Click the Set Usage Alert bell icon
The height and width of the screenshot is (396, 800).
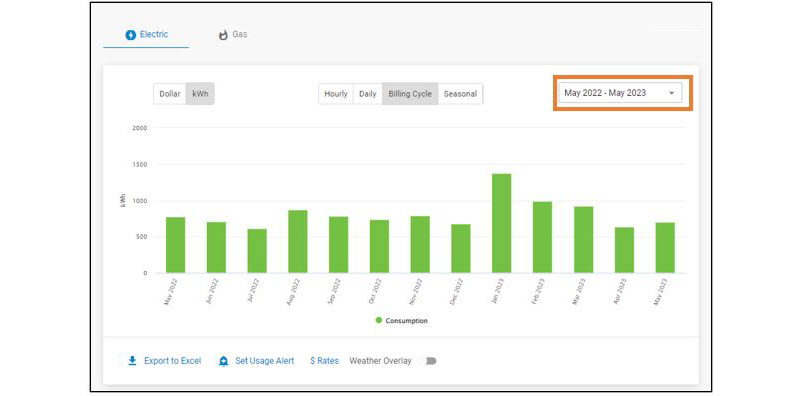pos(223,361)
